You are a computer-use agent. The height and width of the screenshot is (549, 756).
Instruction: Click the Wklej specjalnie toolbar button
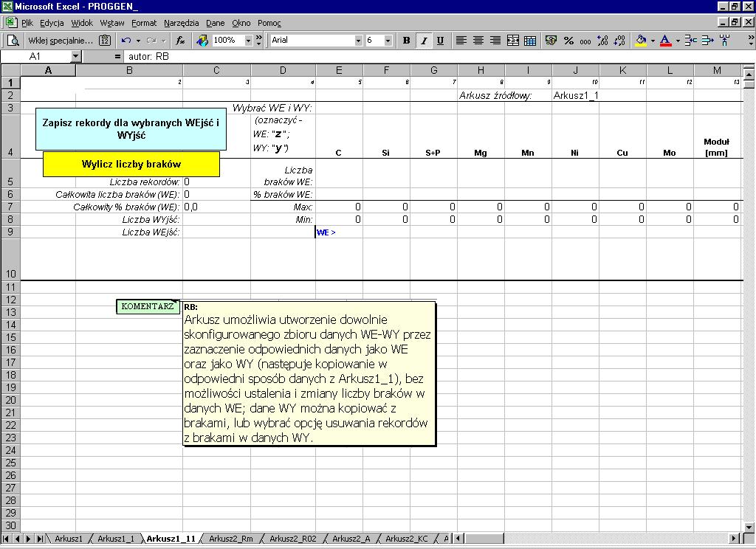coord(61,41)
